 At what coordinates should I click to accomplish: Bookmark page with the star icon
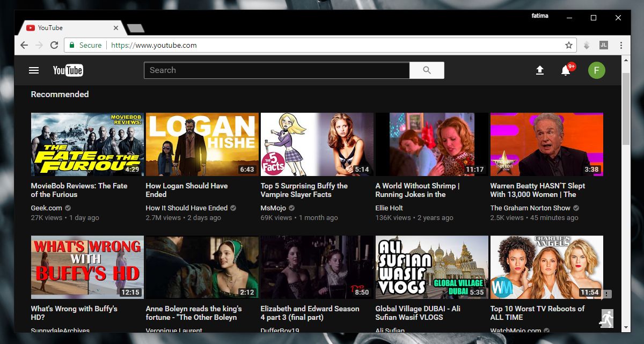568,45
